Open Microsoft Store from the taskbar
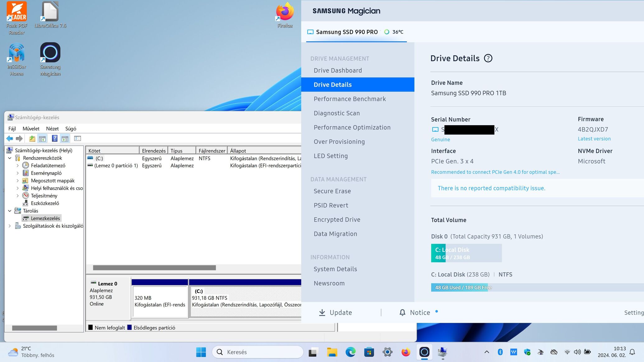 click(x=369, y=352)
